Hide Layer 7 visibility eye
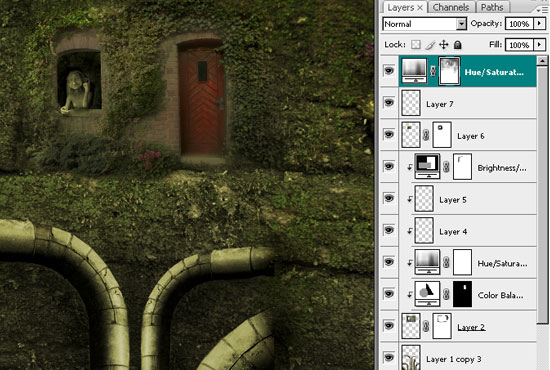The height and width of the screenshot is (370, 550). [389, 103]
